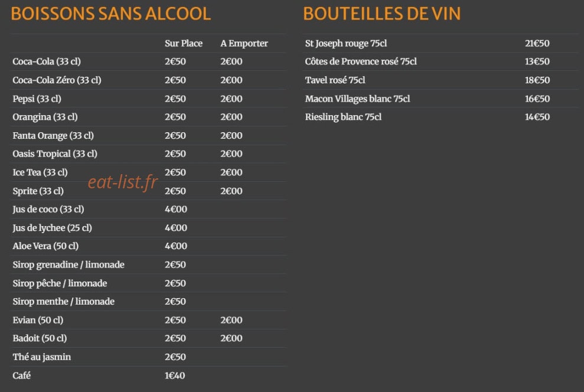Click the Café price 1€40
The height and width of the screenshot is (392, 584).
[x=175, y=375]
